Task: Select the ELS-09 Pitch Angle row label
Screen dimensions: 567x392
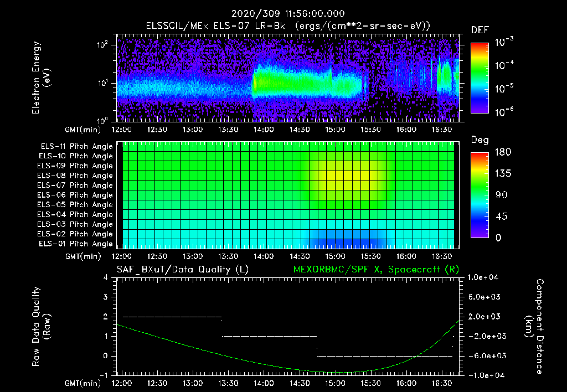Action: (x=75, y=166)
